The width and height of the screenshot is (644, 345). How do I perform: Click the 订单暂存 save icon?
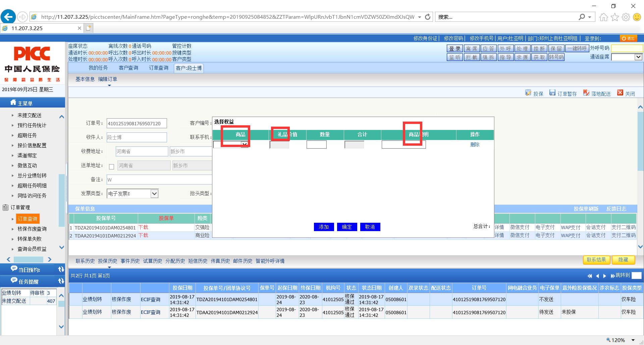[x=552, y=93]
